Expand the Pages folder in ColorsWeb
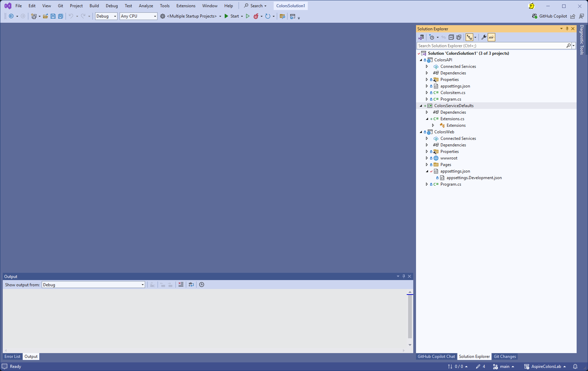This screenshot has height=371, width=588. (x=427, y=165)
